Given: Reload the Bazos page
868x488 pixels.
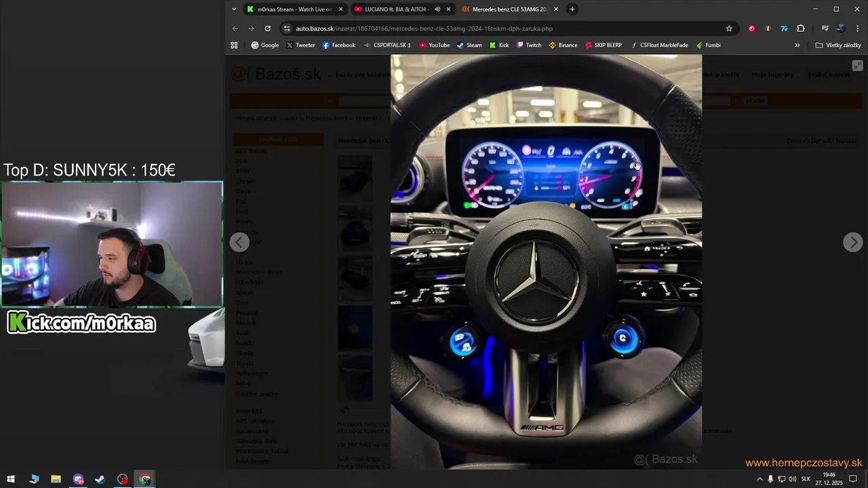Looking at the screenshot, I should pyautogui.click(x=268, y=28).
